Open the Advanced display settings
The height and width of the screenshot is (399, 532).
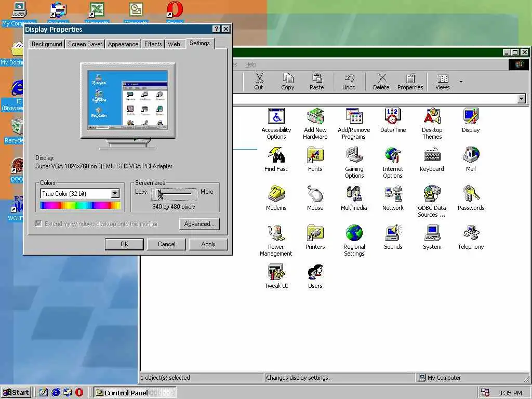point(199,224)
